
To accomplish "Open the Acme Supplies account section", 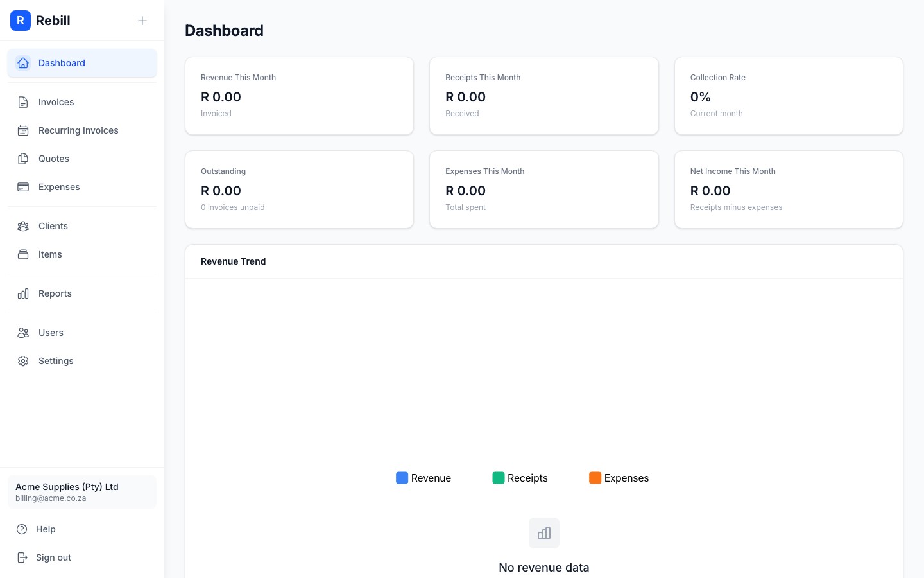I will click(82, 492).
